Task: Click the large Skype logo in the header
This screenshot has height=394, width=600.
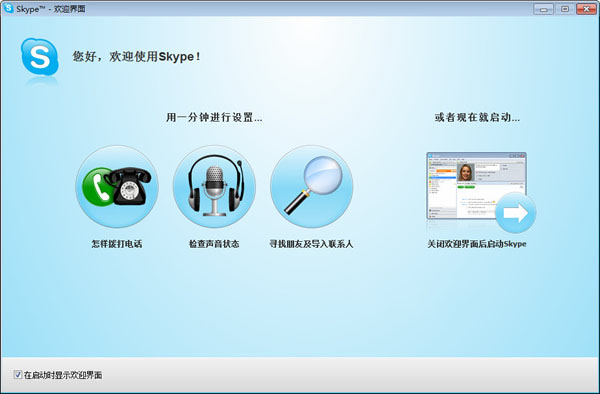Action: point(40,57)
